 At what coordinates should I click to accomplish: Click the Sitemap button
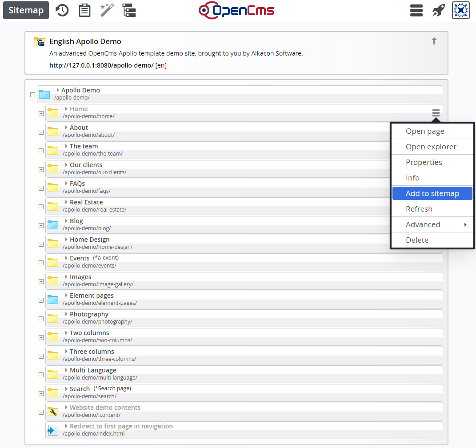point(26,10)
